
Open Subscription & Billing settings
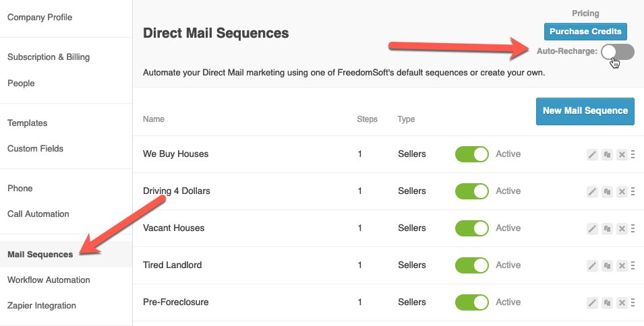pyautogui.click(x=49, y=57)
